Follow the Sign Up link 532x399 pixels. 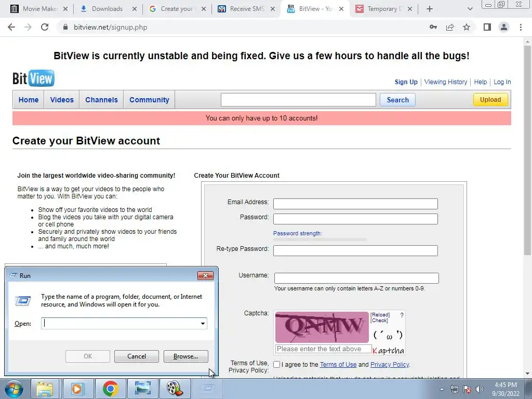(x=406, y=82)
